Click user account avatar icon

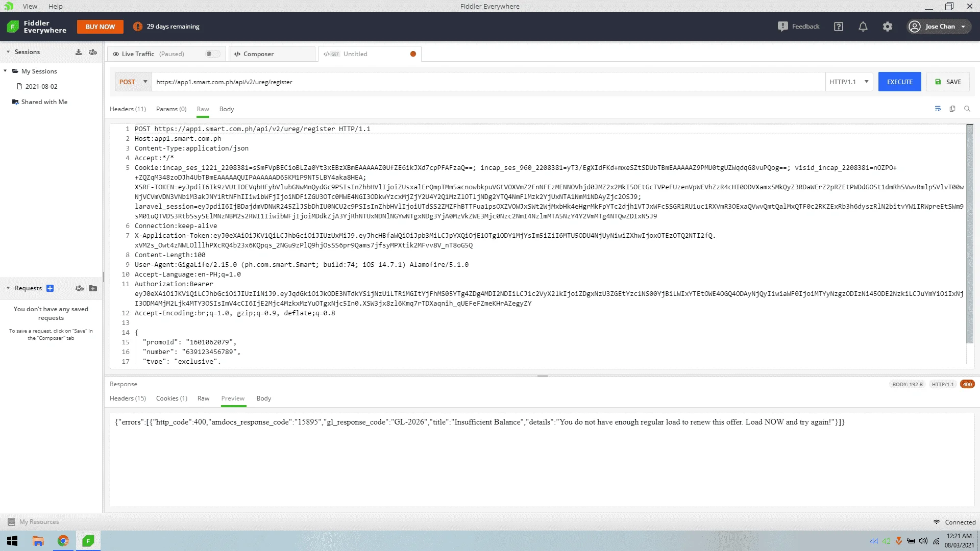(915, 27)
